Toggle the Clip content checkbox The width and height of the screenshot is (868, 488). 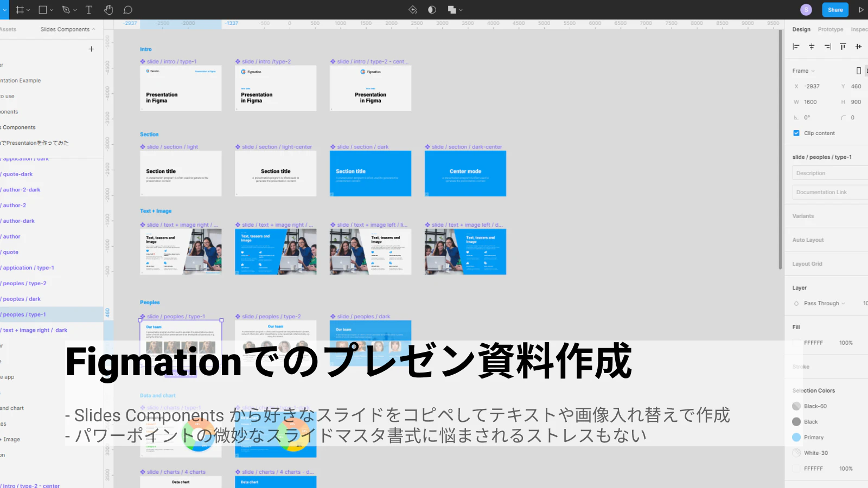(796, 133)
